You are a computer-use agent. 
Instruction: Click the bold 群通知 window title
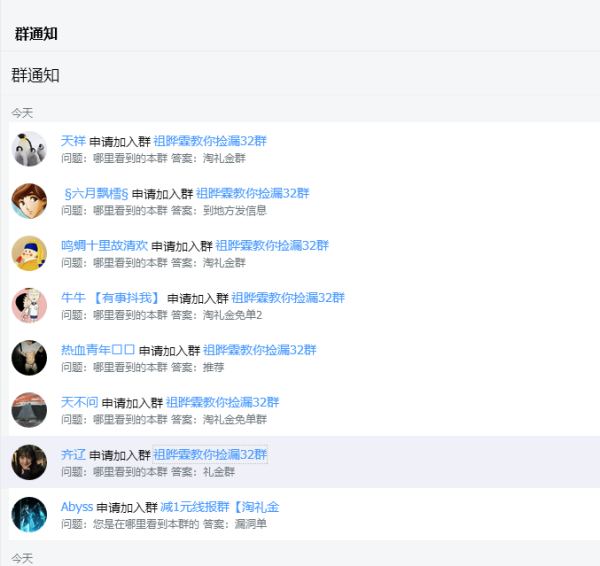point(36,34)
